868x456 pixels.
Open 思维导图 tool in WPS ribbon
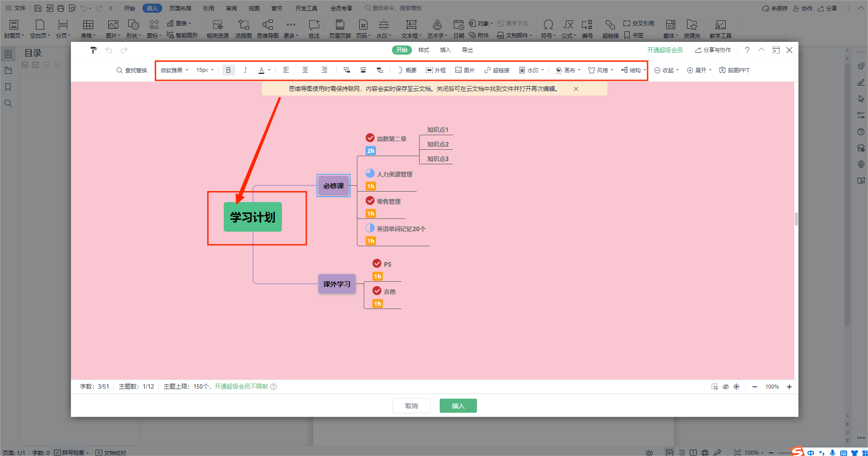[x=268, y=29]
